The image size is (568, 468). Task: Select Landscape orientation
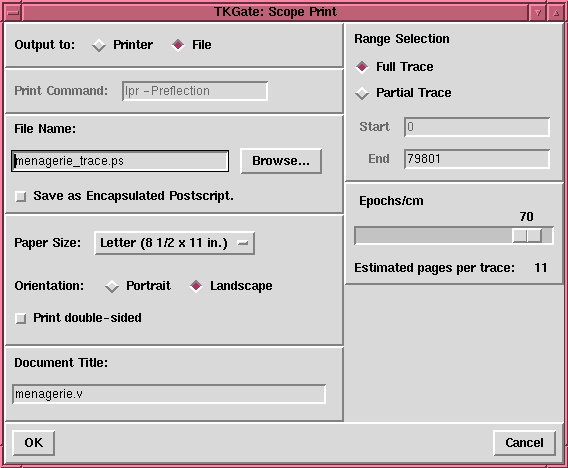point(196,286)
